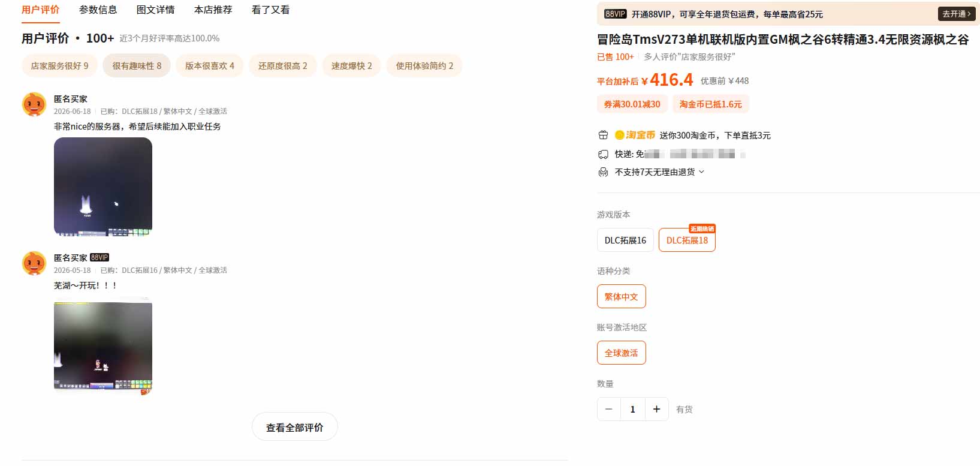
Task: Click the 已售 100+ sales text
Action: tap(615, 57)
